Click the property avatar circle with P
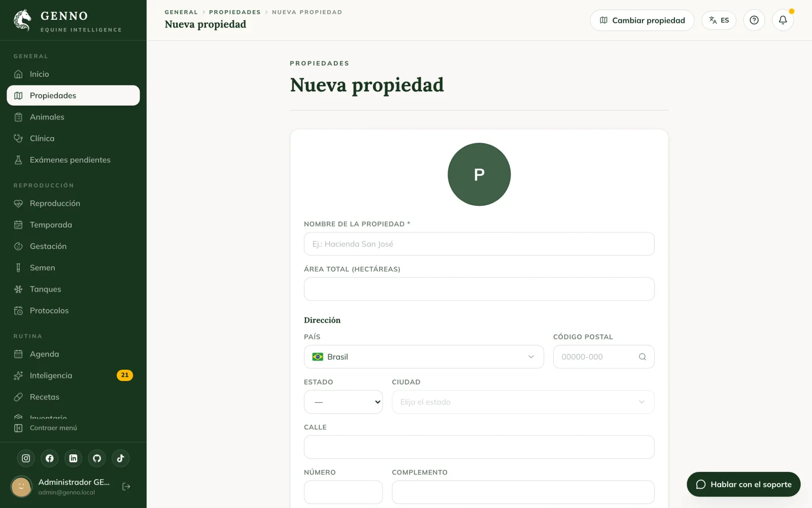 (479, 174)
